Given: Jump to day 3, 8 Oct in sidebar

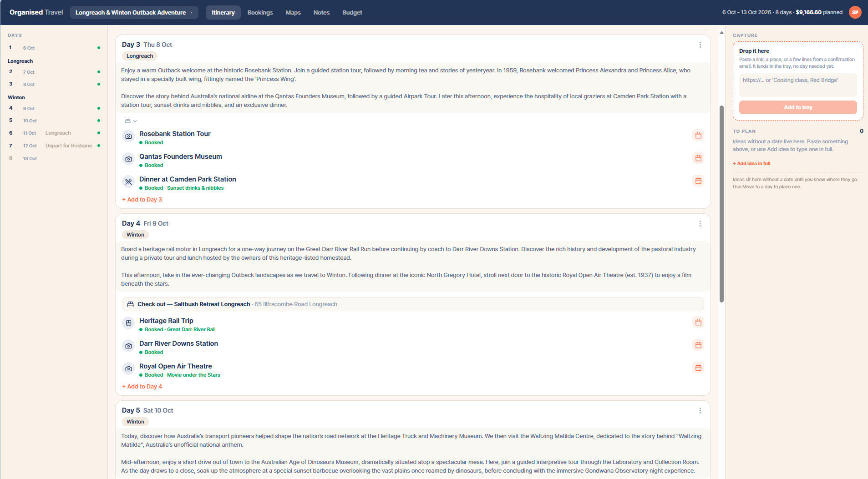Looking at the screenshot, I should 54,84.
